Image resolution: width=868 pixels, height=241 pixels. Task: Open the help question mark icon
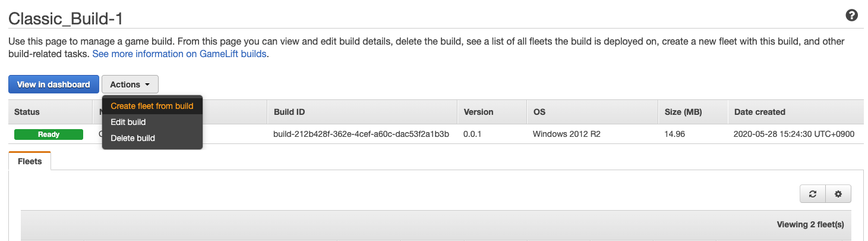(851, 16)
